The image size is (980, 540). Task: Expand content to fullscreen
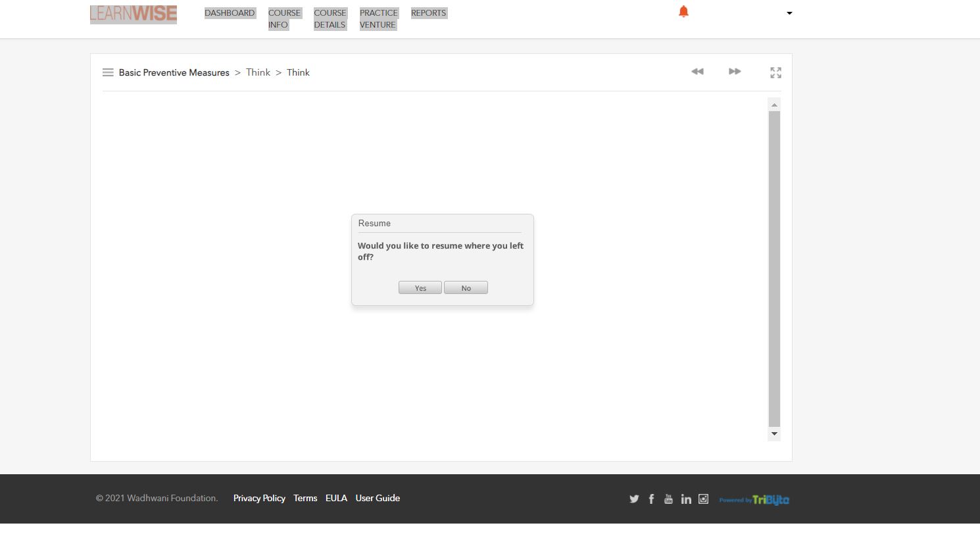[x=775, y=72]
